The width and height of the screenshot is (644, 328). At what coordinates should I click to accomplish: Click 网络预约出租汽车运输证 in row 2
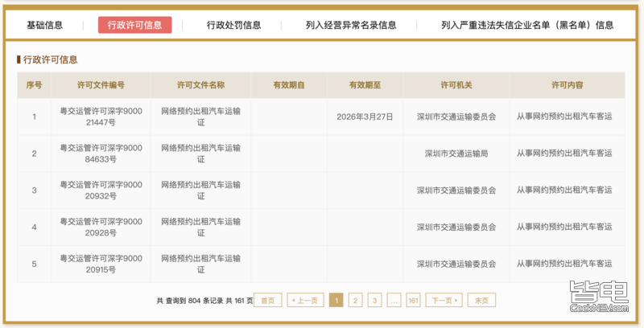tap(200, 154)
